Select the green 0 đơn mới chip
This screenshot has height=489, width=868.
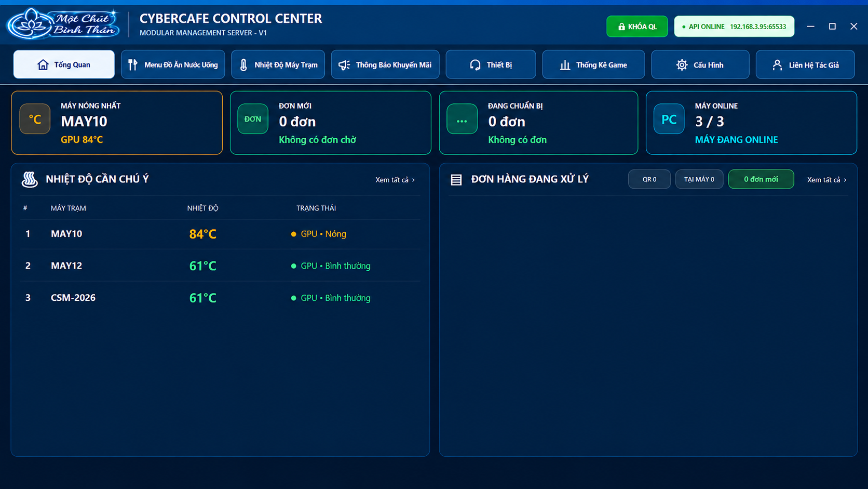pos(761,179)
